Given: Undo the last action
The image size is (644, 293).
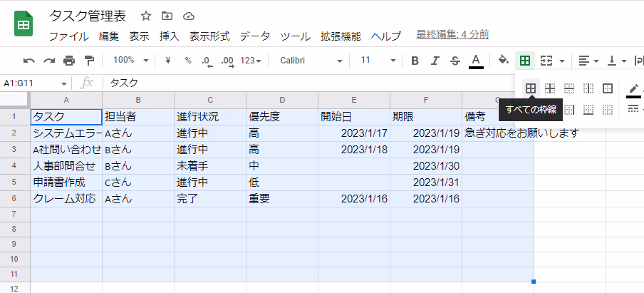Looking at the screenshot, I should click(28, 61).
